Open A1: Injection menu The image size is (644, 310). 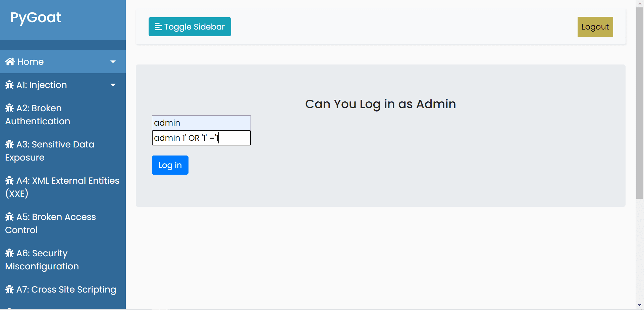click(x=63, y=85)
